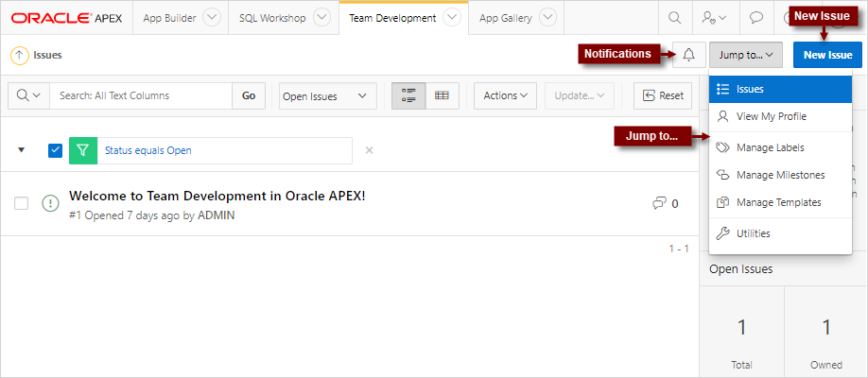Viewport: 868px width, 378px height.
Task: Open the Team Development dropdown arrow
Action: coord(452,18)
